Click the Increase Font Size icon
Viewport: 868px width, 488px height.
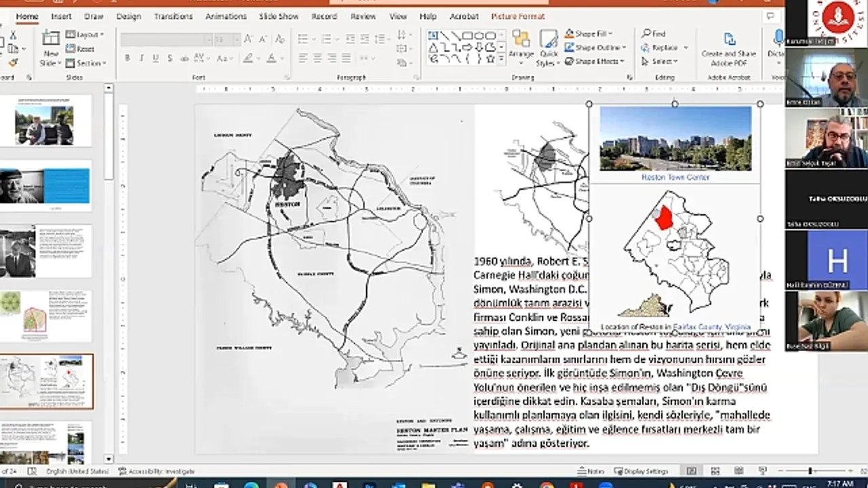tap(248, 40)
